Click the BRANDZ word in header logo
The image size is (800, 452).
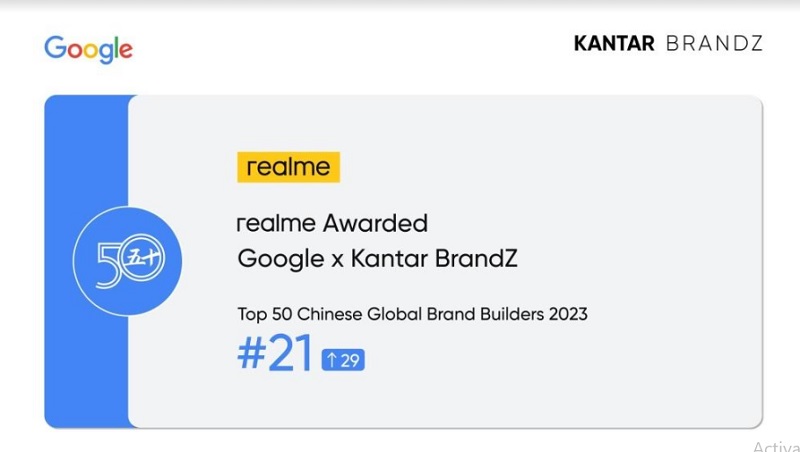coord(714,43)
